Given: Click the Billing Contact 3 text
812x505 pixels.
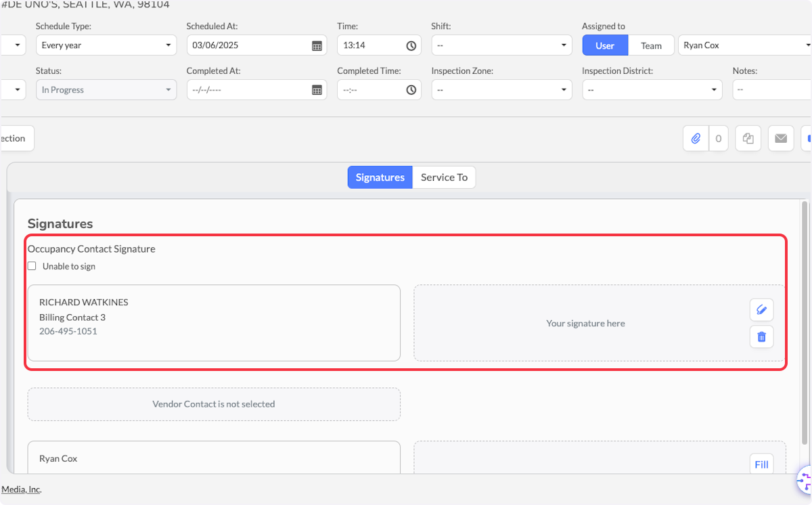Looking at the screenshot, I should (x=72, y=317).
